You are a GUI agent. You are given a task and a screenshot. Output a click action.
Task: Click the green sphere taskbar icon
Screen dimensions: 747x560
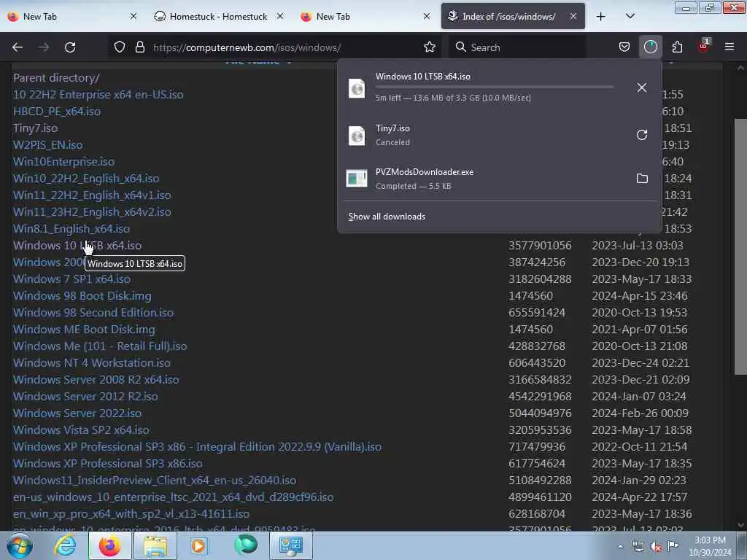pos(246,545)
